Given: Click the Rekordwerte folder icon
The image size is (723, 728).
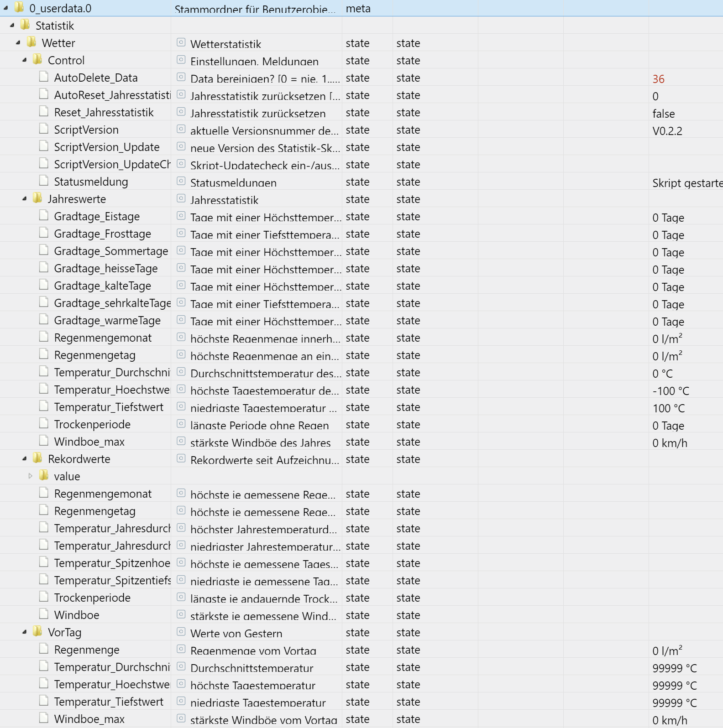Looking at the screenshot, I should (37, 458).
